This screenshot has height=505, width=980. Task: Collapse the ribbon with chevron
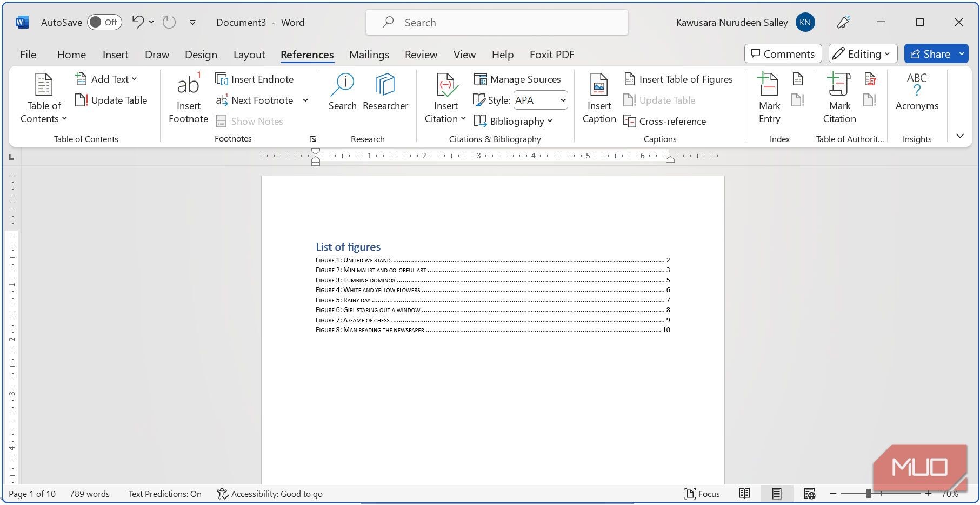pos(960,136)
